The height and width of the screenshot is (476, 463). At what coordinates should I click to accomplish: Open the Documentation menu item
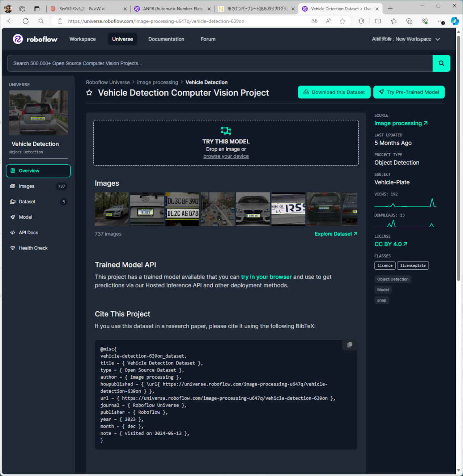(x=166, y=39)
